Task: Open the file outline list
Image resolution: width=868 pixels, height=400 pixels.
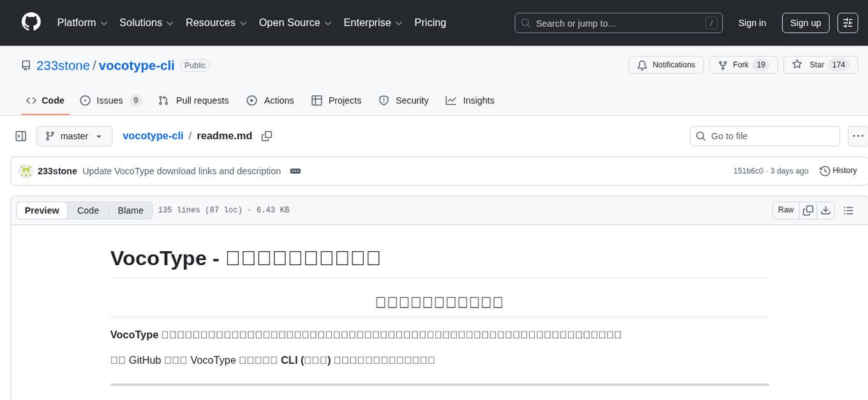Action: coord(848,210)
